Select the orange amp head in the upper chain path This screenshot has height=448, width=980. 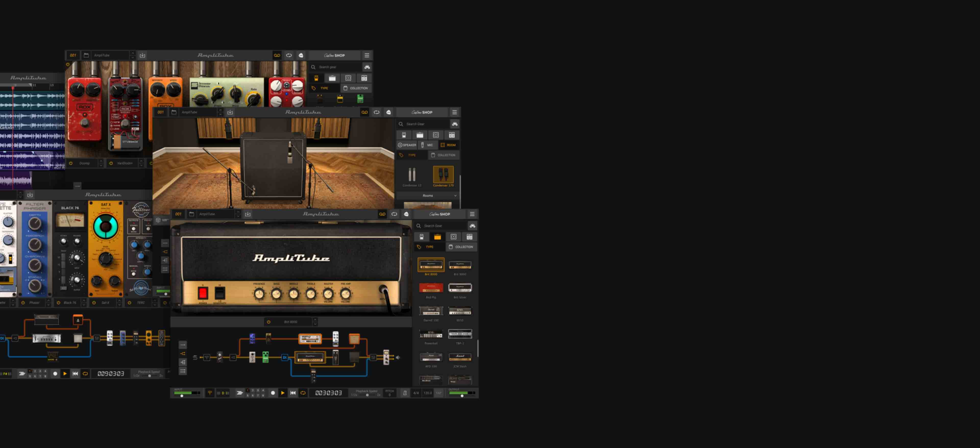pyautogui.click(x=310, y=339)
